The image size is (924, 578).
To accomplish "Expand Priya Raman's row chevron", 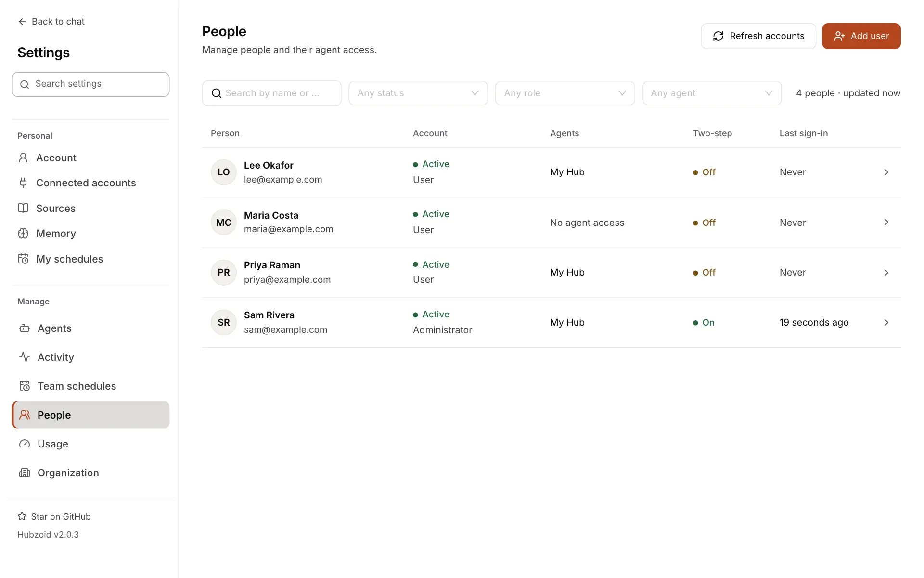I will (886, 272).
